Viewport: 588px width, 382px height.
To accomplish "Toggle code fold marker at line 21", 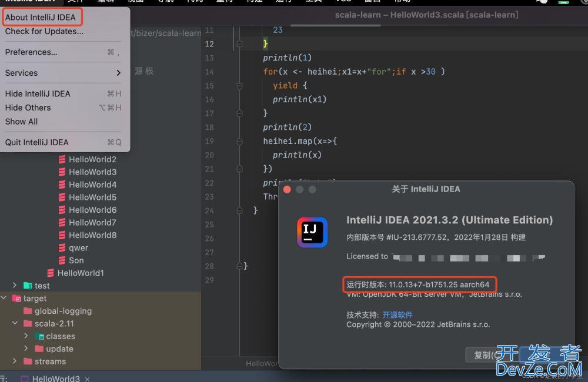I will coord(240,169).
